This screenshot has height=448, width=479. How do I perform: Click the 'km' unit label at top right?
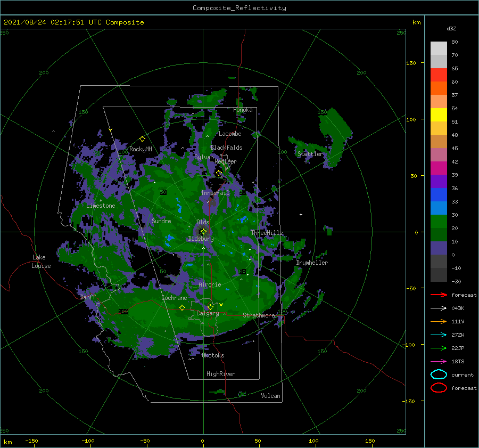click(x=416, y=22)
